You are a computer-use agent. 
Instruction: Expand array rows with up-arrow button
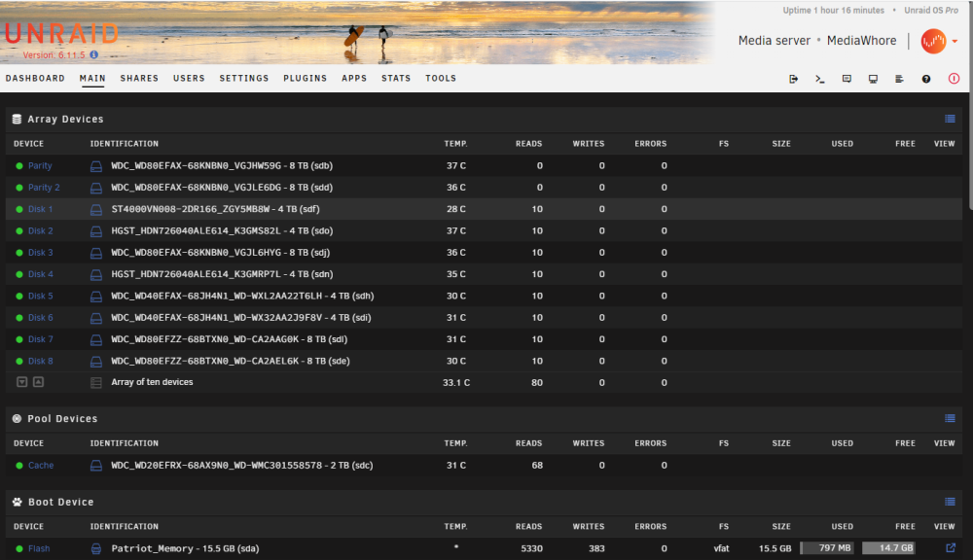(x=39, y=382)
